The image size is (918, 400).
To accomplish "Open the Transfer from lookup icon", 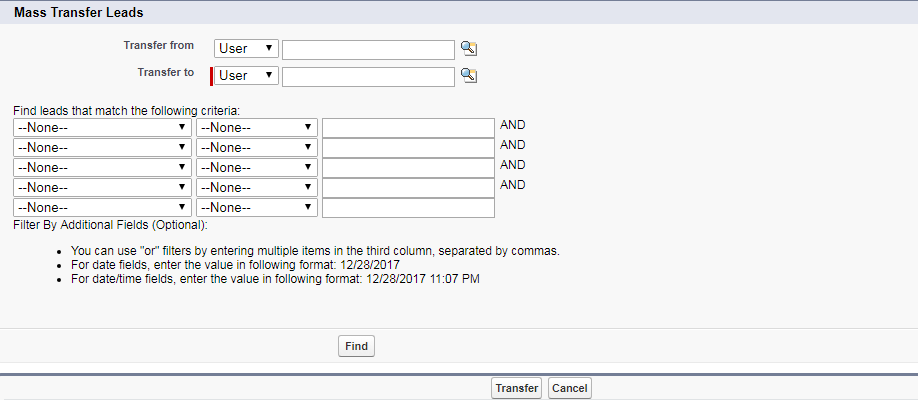I will point(468,49).
